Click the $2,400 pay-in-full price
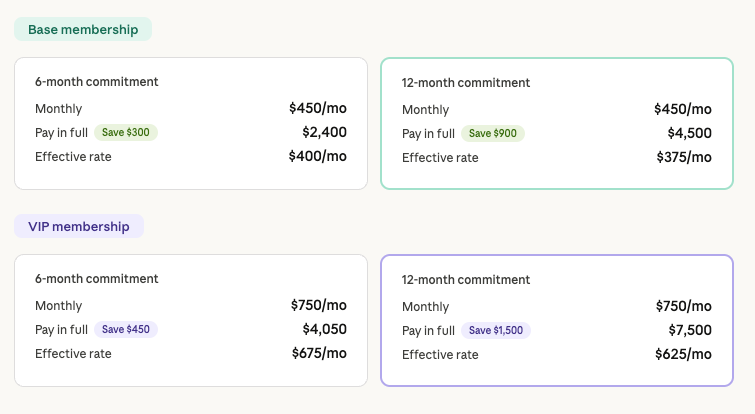The image size is (755, 414). [x=324, y=132]
